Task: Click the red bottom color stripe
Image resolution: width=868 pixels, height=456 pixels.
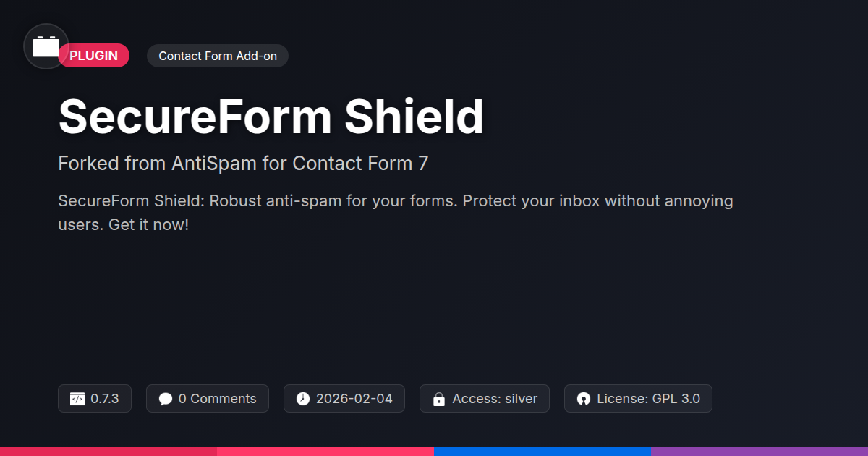Action: 109,451
